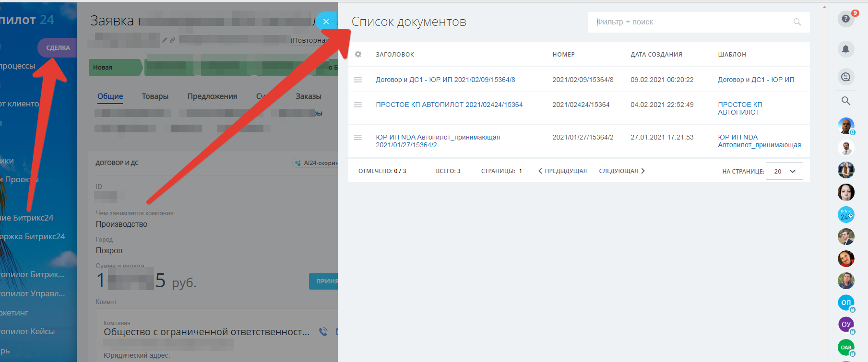Open the help question mark icon
This screenshot has width=868, height=362.
point(845,19)
